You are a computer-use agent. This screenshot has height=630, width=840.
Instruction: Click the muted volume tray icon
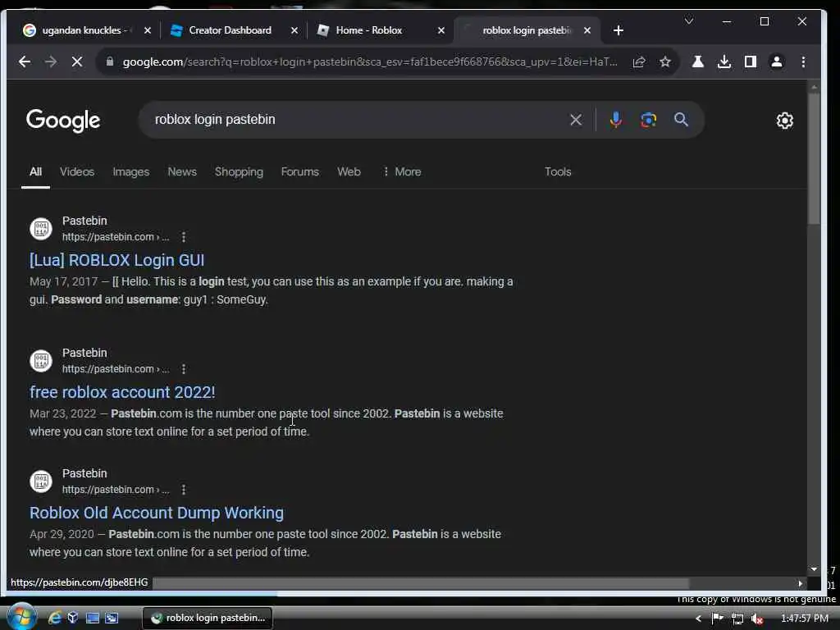[x=757, y=619]
